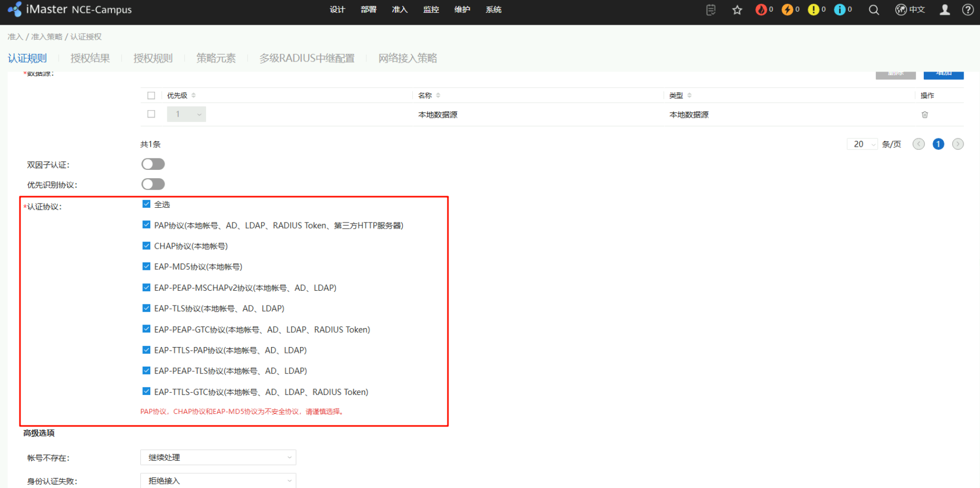Click the 准入策略 breadcrumb link
Screen dimensions: 980x488
(x=47, y=37)
